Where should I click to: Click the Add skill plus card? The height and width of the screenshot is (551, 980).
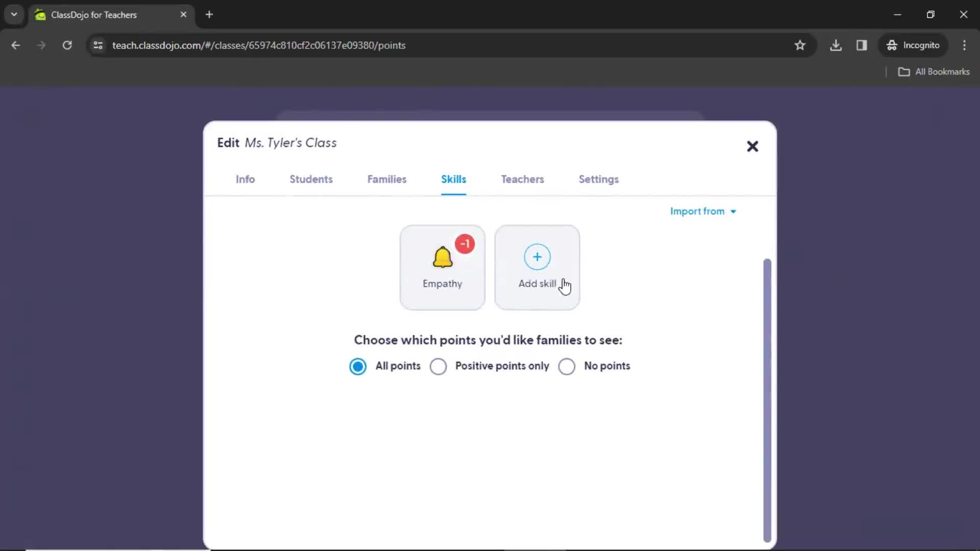537,267
